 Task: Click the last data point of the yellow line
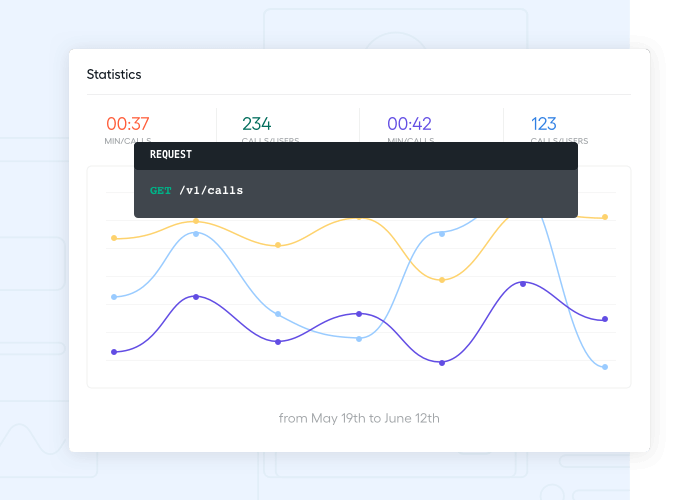(x=605, y=217)
